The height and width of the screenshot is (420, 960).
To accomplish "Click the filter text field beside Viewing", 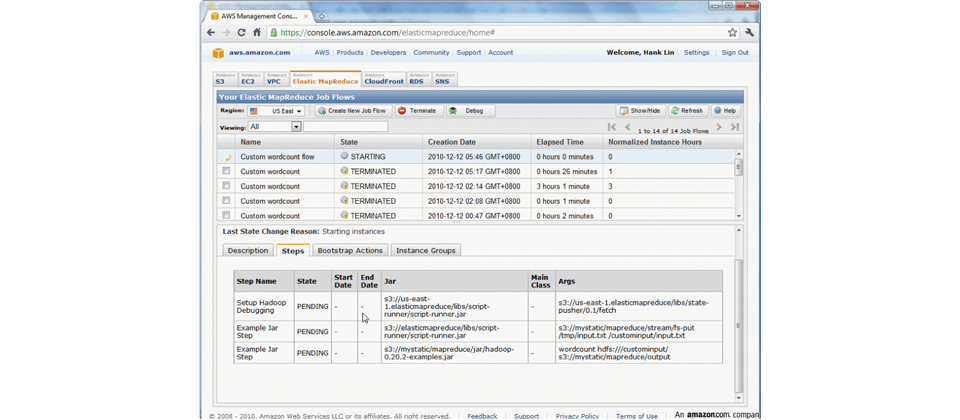I will click(345, 127).
